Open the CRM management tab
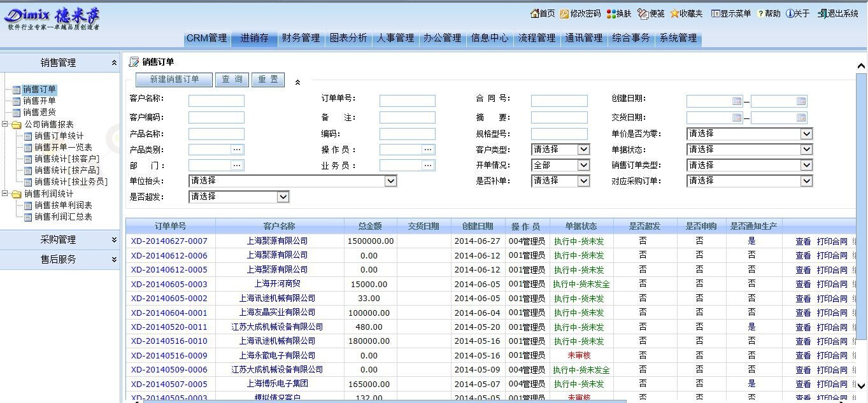This screenshot has width=868, height=403. 206,38
